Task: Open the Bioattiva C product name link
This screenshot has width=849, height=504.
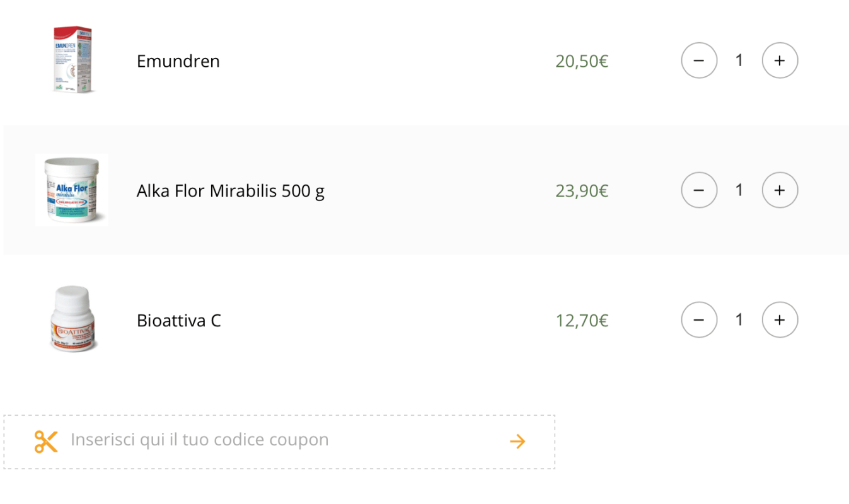Action: coord(179,321)
